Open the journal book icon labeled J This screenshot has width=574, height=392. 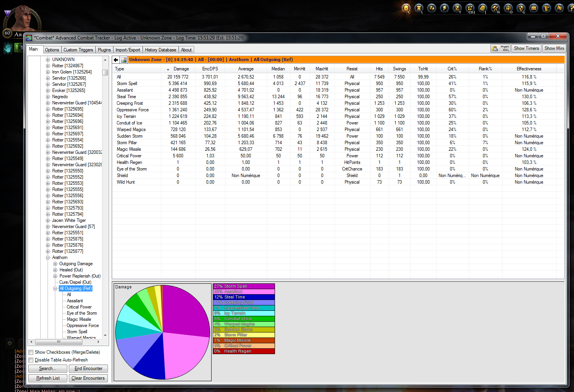(x=483, y=8)
